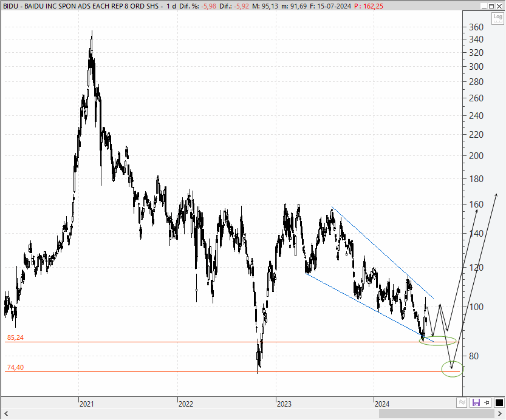Viewport: 506px width, 420px height.
Task: Open the black color swatch
Action: pyautogui.click(x=499, y=402)
